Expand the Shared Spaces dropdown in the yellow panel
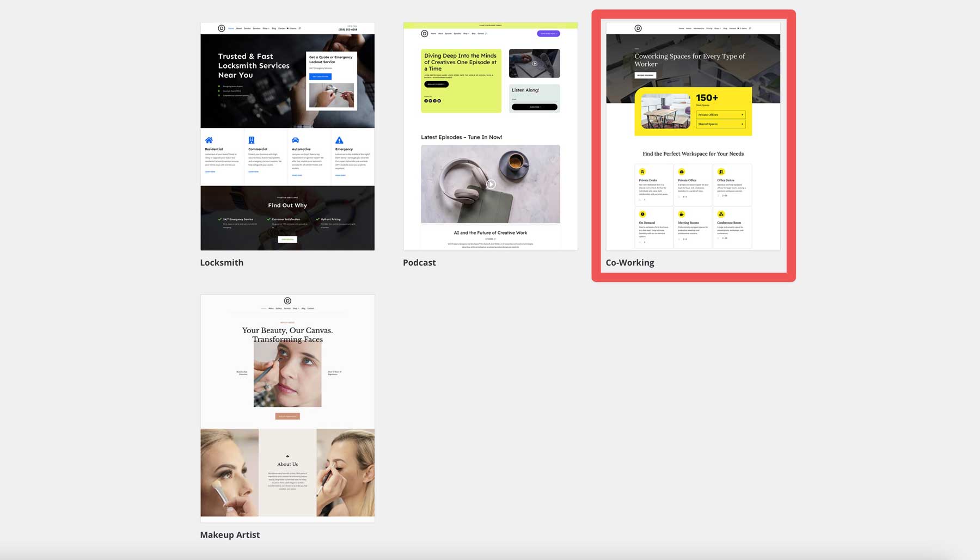Image resolution: width=980 pixels, height=560 pixels. tap(720, 124)
